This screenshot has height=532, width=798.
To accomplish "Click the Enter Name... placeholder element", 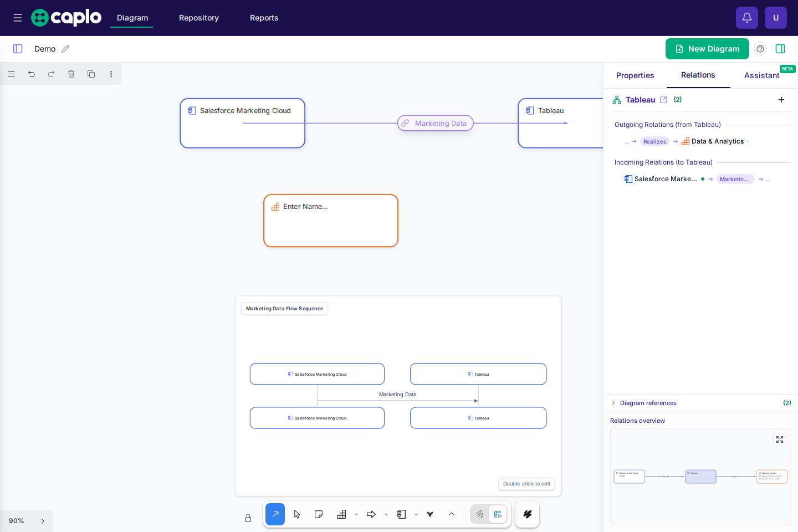I will coord(331,221).
